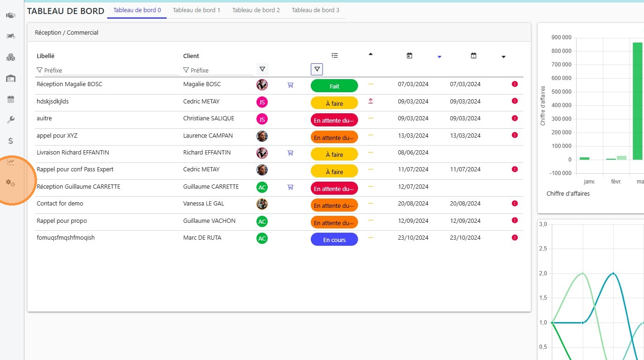Switch to the Tableau de bord 3 tab
Screen dimensions: 644x360
(315, 10)
